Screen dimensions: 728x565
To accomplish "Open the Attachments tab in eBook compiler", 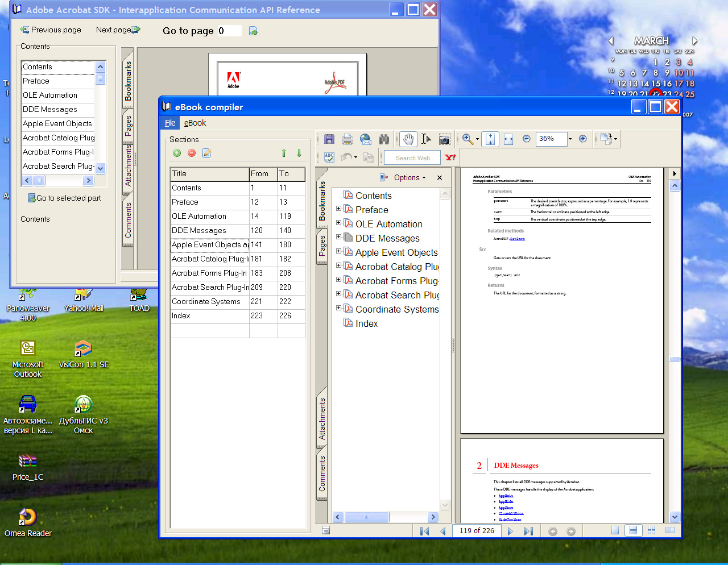I will tap(322, 418).
